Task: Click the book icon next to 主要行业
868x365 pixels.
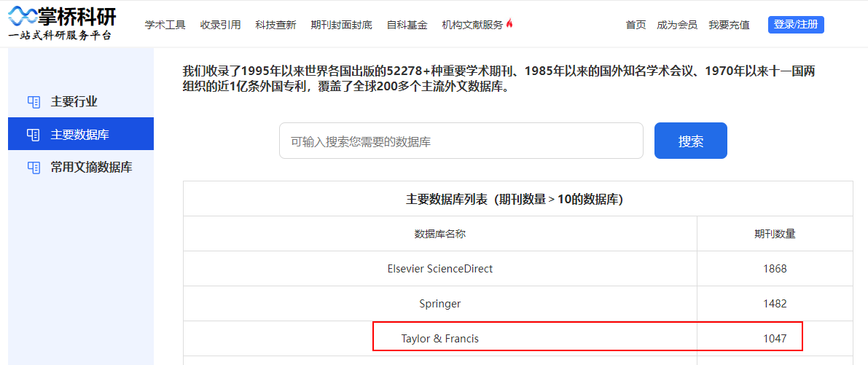Action: tap(34, 102)
